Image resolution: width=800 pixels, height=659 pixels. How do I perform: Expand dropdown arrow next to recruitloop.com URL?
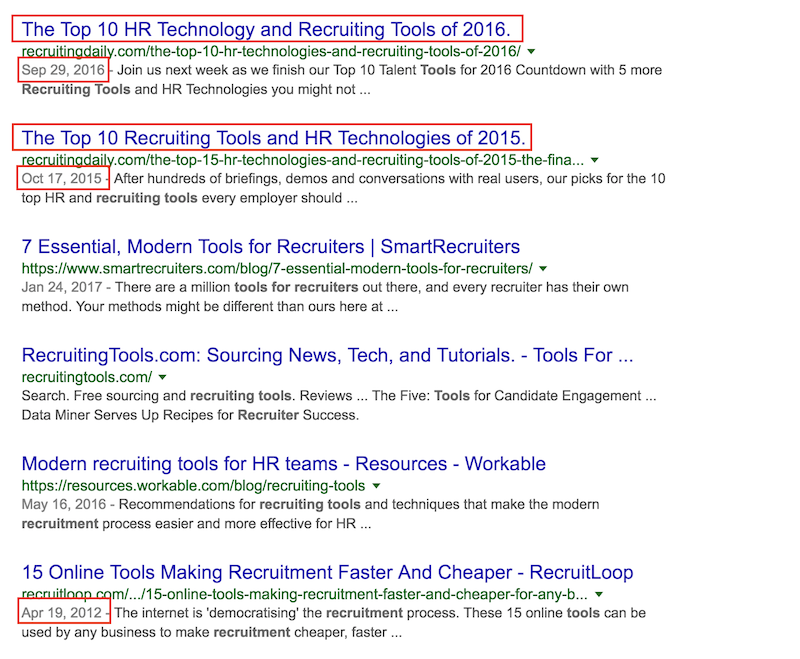click(x=599, y=595)
